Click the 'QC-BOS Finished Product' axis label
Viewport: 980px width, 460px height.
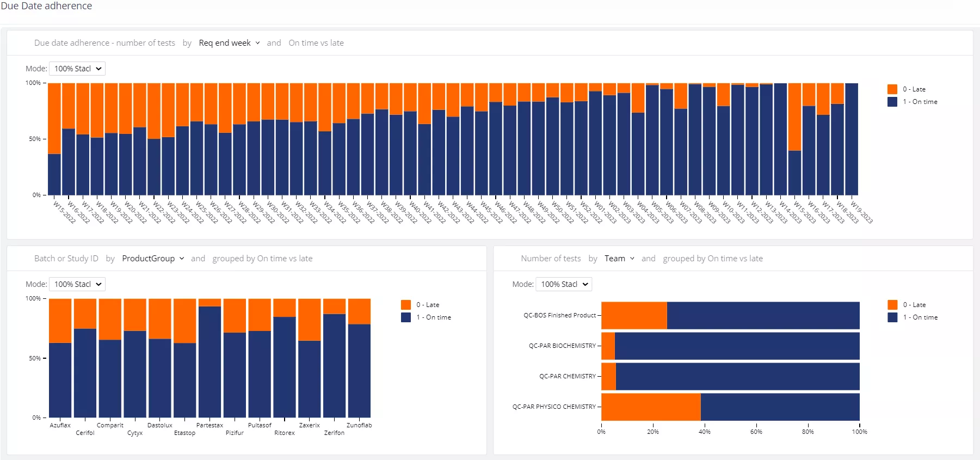[x=559, y=315]
